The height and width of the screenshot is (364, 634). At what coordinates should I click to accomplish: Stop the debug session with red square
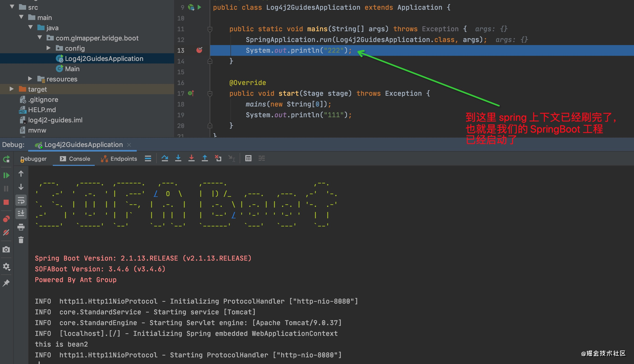tap(6, 202)
